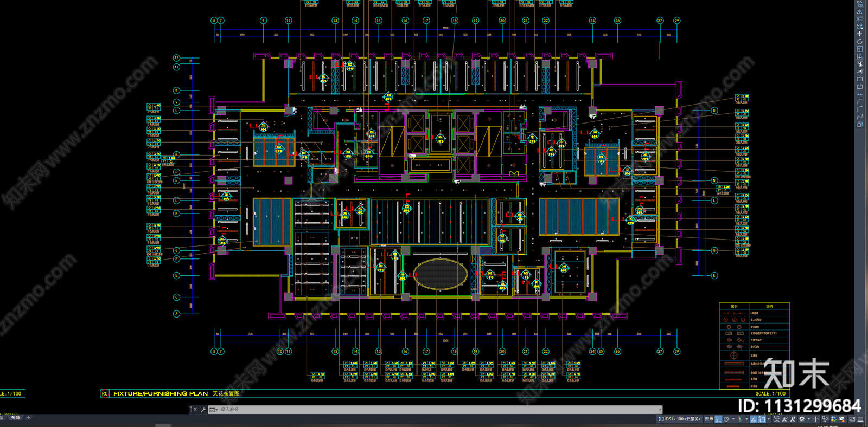The height and width of the screenshot is (427, 868).
Task: Click the clean screen icon in status bar
Action: [852, 419]
